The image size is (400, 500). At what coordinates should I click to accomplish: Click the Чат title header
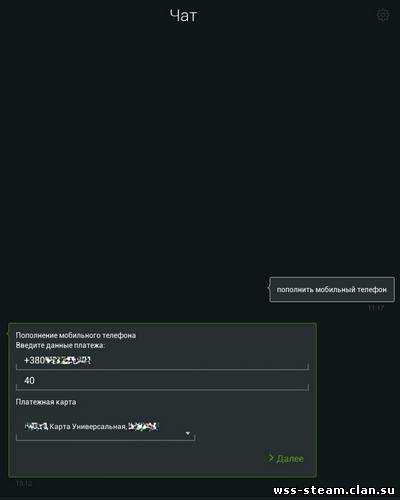pyautogui.click(x=183, y=16)
